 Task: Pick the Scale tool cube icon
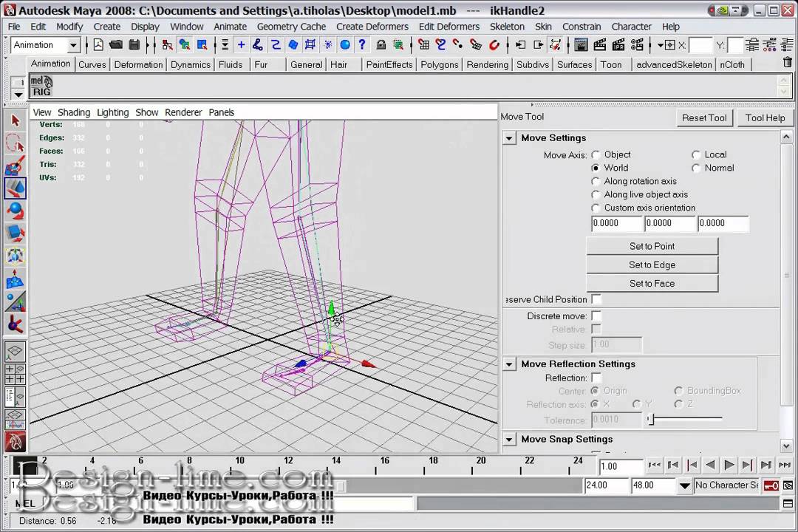15,233
